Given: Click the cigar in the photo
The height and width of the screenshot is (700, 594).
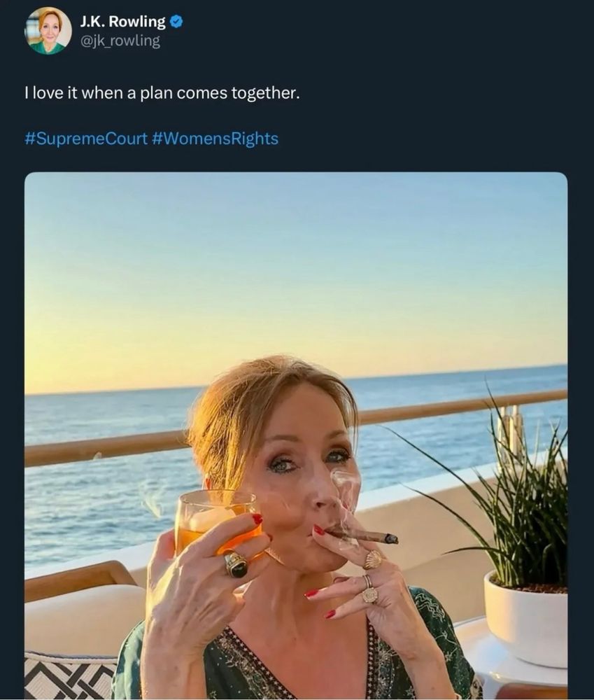Looking at the screenshot, I should click(x=362, y=535).
